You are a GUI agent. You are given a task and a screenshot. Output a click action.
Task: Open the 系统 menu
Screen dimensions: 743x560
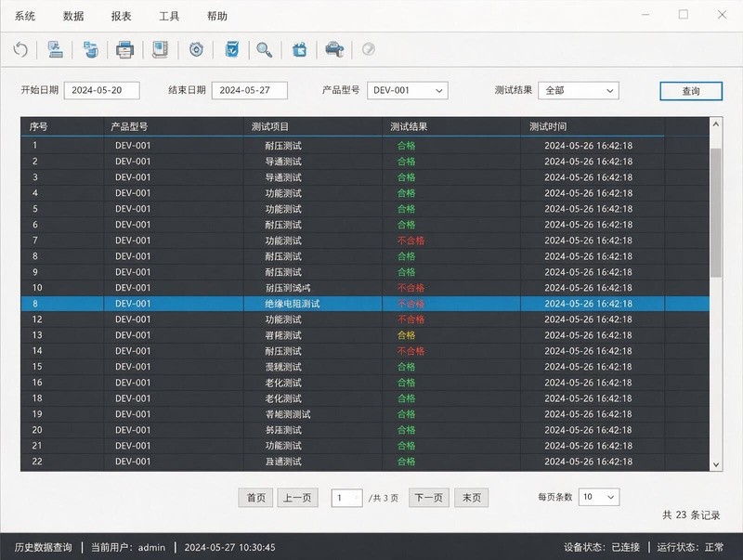tap(25, 16)
